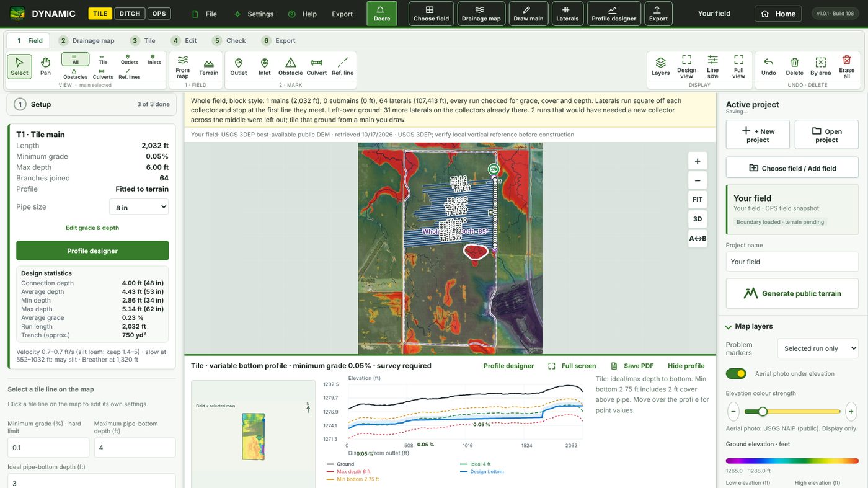This screenshot has width=868, height=488.
Task: Zoom out with map minus button
Action: [697, 180]
